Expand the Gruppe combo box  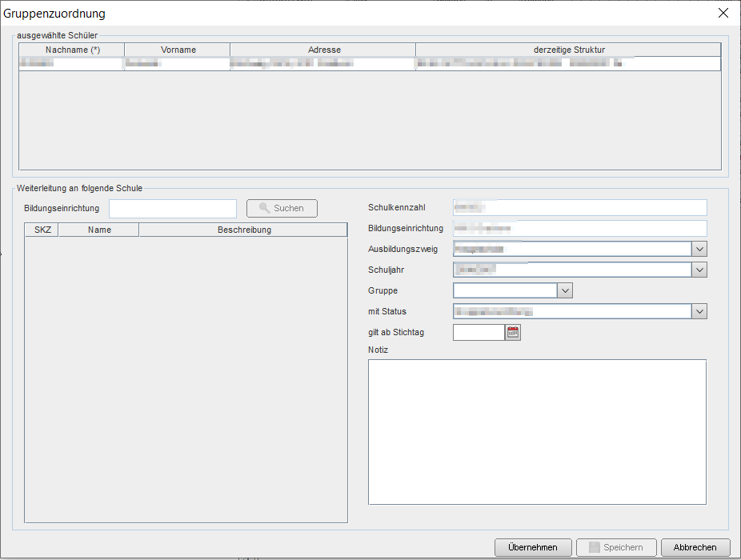[565, 290]
